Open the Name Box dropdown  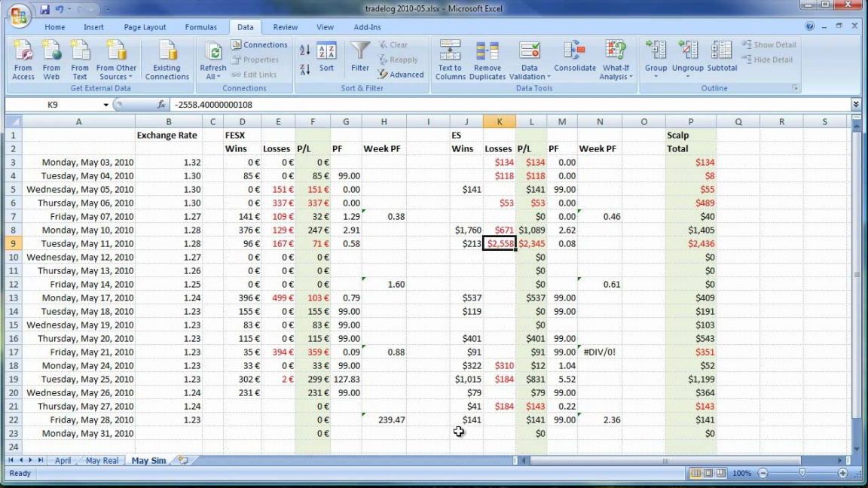point(105,105)
